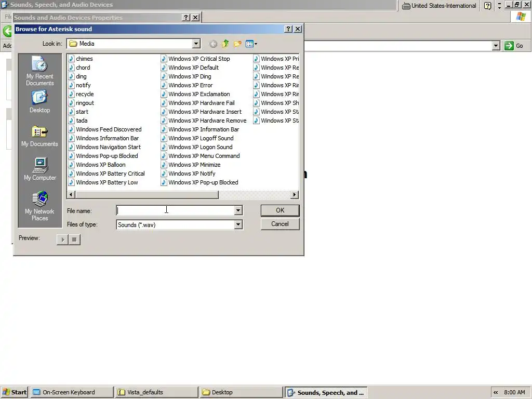Pick Windows XP Menu Command
This screenshot has width=532, height=399.
click(x=200, y=156)
